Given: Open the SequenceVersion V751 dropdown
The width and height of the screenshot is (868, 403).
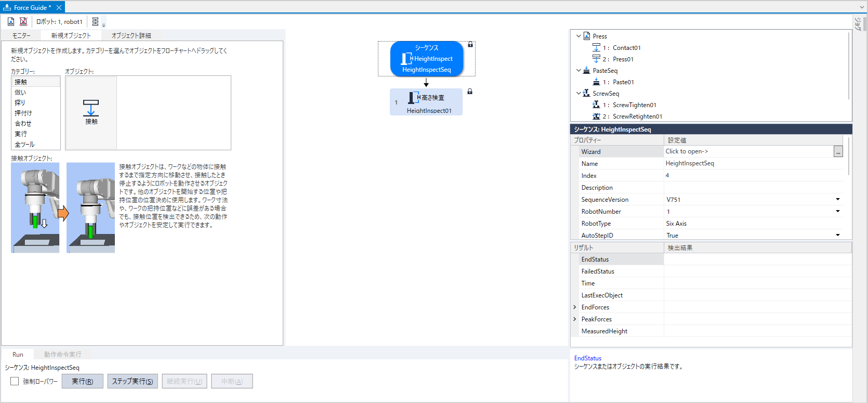Looking at the screenshot, I should click(x=837, y=200).
